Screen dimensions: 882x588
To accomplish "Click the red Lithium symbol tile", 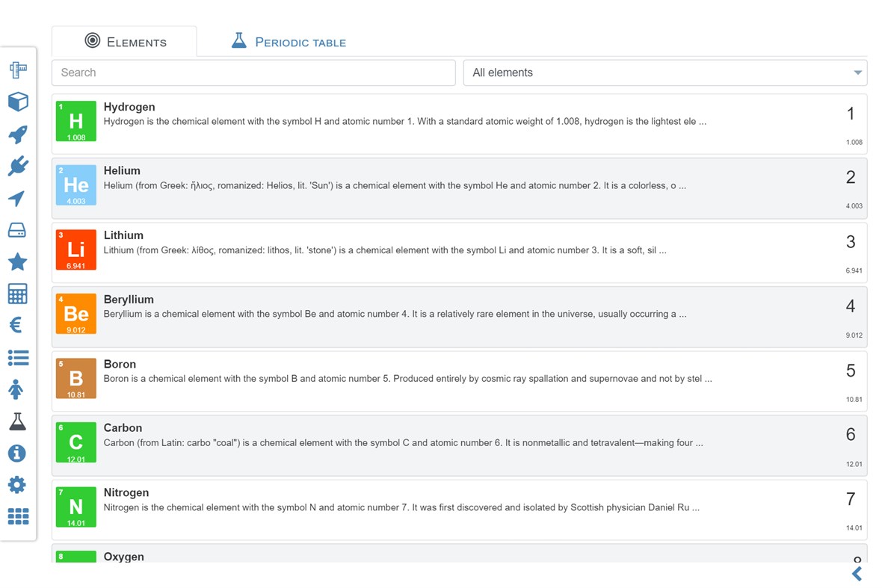I will 76,250.
